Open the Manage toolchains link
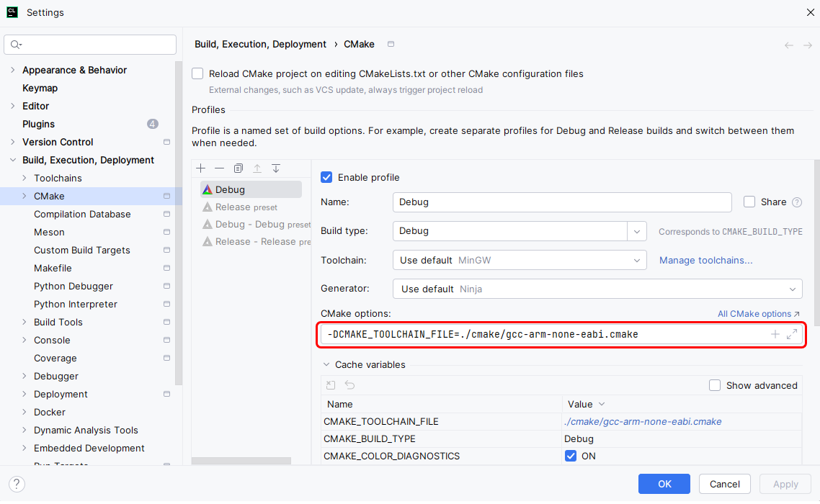Image resolution: width=820 pixels, height=504 pixels. (705, 260)
